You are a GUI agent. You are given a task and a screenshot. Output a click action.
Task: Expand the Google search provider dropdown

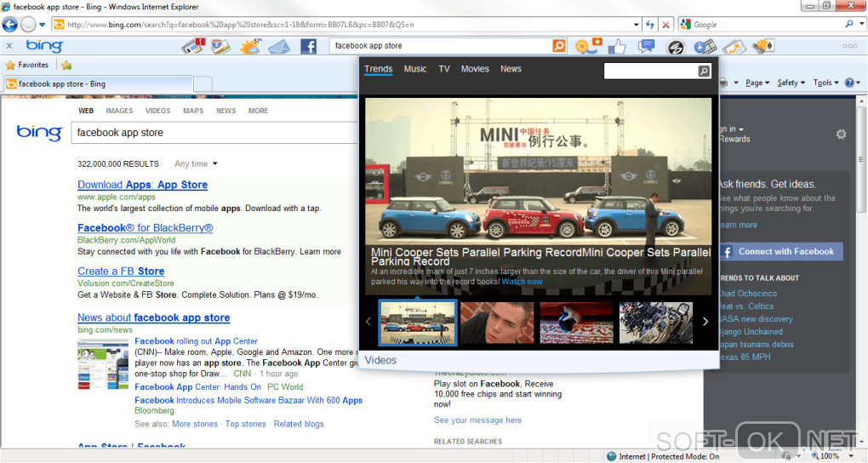tap(862, 25)
